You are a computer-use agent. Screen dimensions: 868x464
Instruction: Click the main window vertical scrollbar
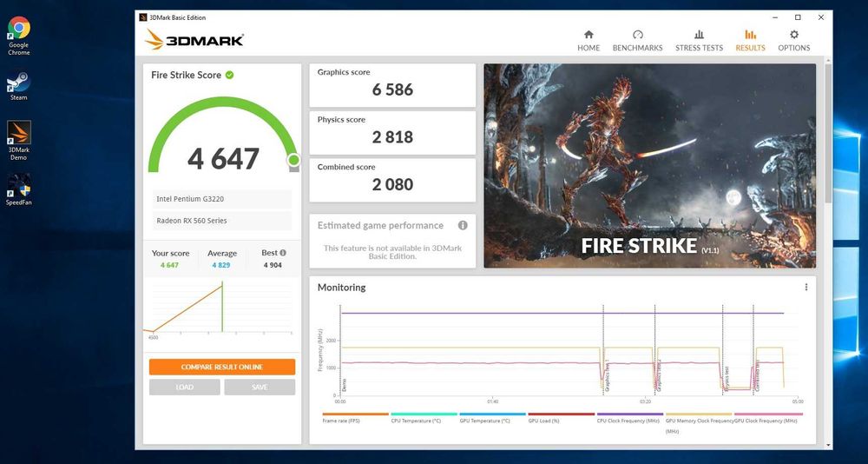pyautogui.click(x=828, y=133)
